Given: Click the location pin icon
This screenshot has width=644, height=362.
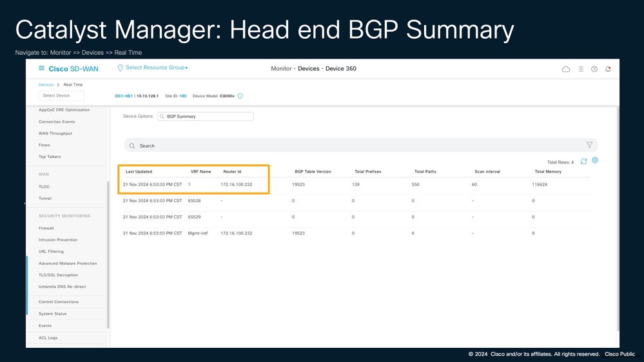Looking at the screenshot, I should 120,68.
